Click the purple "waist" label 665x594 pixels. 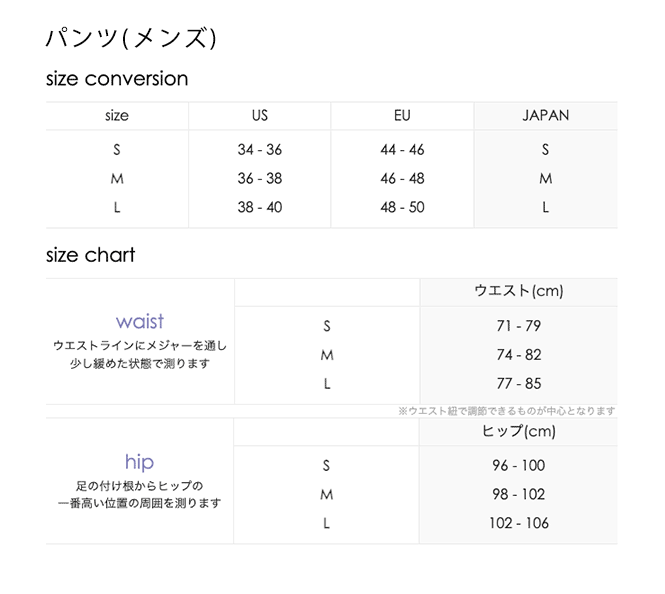pyautogui.click(x=140, y=322)
